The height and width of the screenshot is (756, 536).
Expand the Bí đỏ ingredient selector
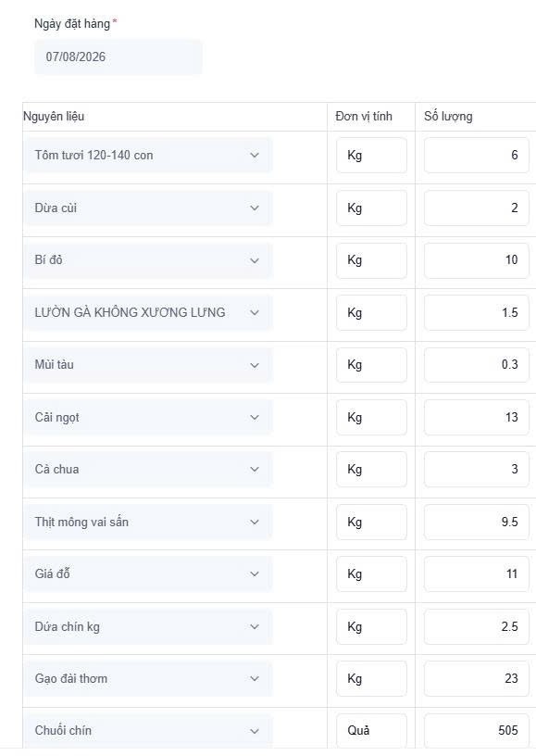pyautogui.click(x=148, y=260)
